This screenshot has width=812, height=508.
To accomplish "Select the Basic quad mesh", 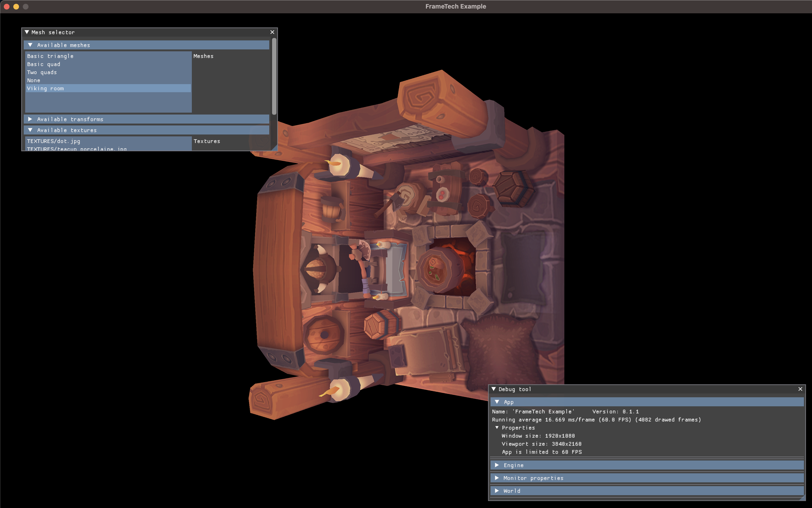I will 108,64.
